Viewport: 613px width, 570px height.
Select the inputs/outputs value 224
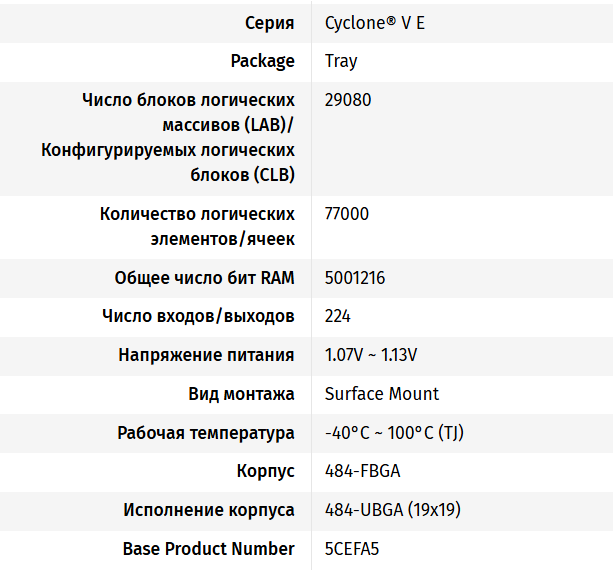(x=338, y=316)
